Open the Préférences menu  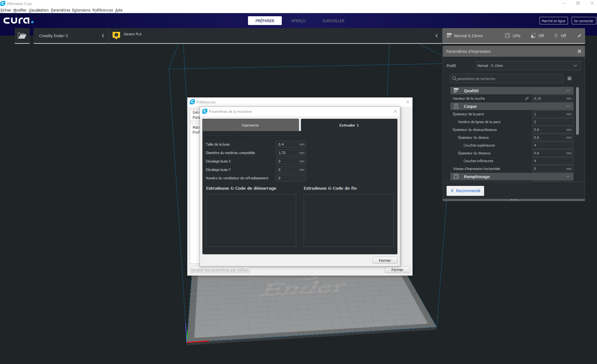(x=103, y=10)
